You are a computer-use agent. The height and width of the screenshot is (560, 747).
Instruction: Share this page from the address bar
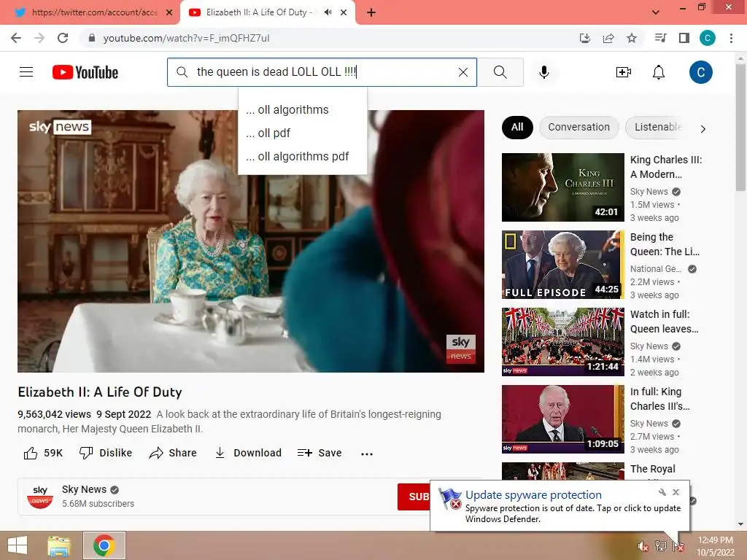click(x=608, y=38)
